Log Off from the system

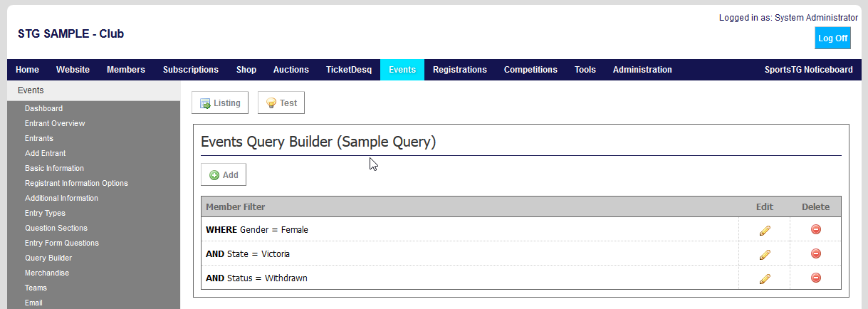832,38
